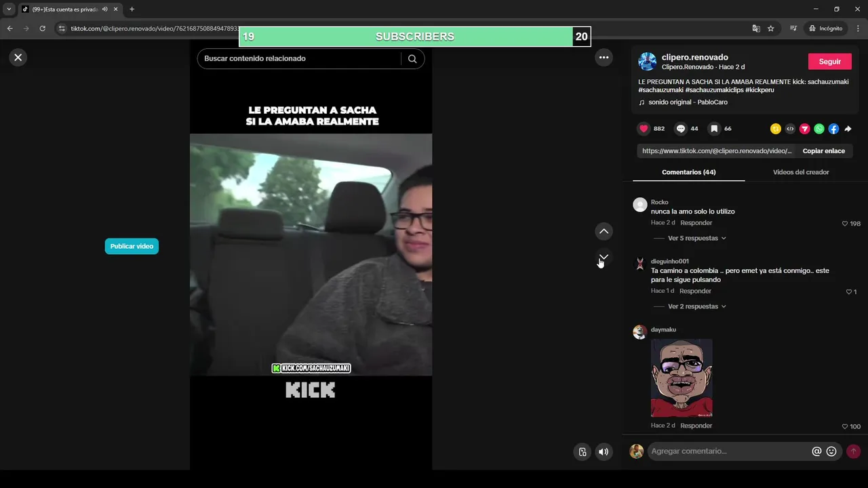Open more share options arrow
Image resolution: width=868 pixels, height=488 pixels.
[x=848, y=129]
